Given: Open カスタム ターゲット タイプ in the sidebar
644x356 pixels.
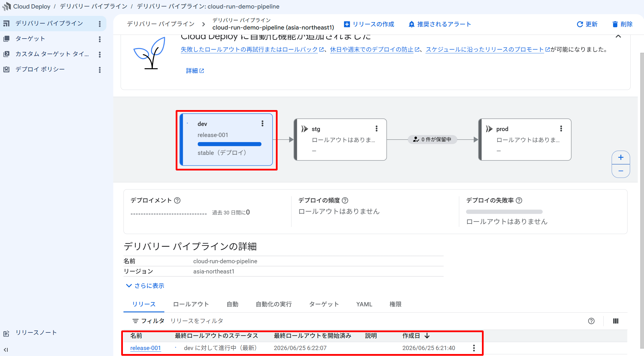Looking at the screenshot, I should tap(52, 54).
